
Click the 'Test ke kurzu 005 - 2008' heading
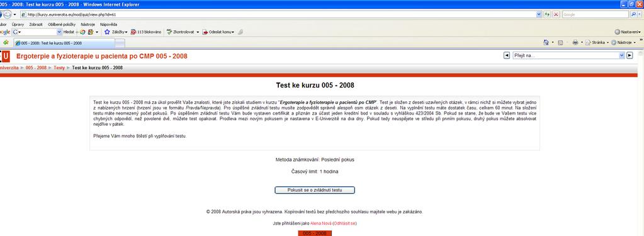[x=315, y=86]
